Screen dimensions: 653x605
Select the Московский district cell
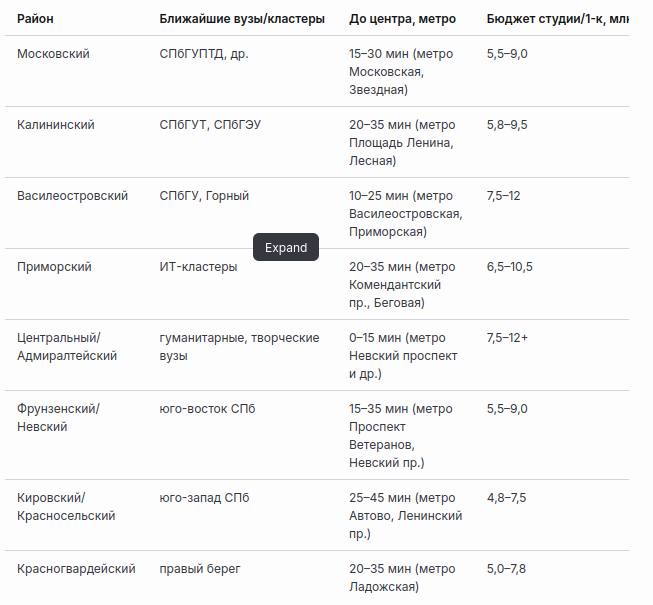pos(53,54)
